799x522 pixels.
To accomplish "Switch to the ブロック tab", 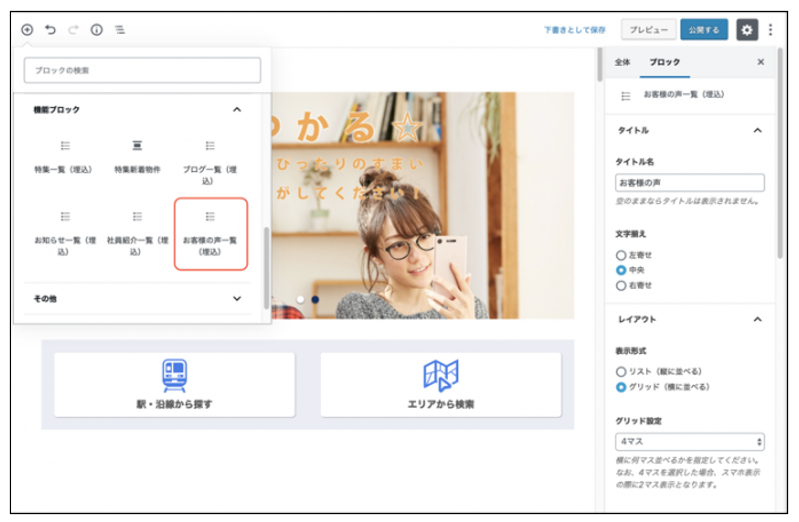I will [664, 62].
